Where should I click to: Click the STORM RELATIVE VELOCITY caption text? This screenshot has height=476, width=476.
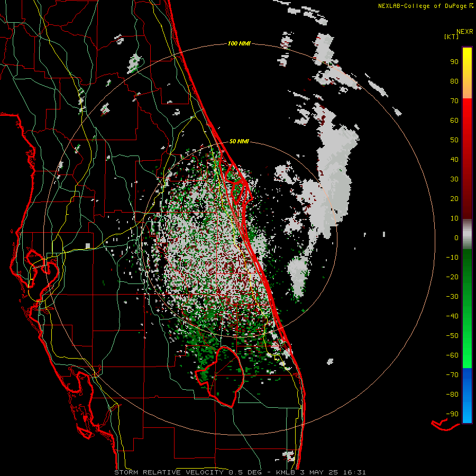coord(169,472)
